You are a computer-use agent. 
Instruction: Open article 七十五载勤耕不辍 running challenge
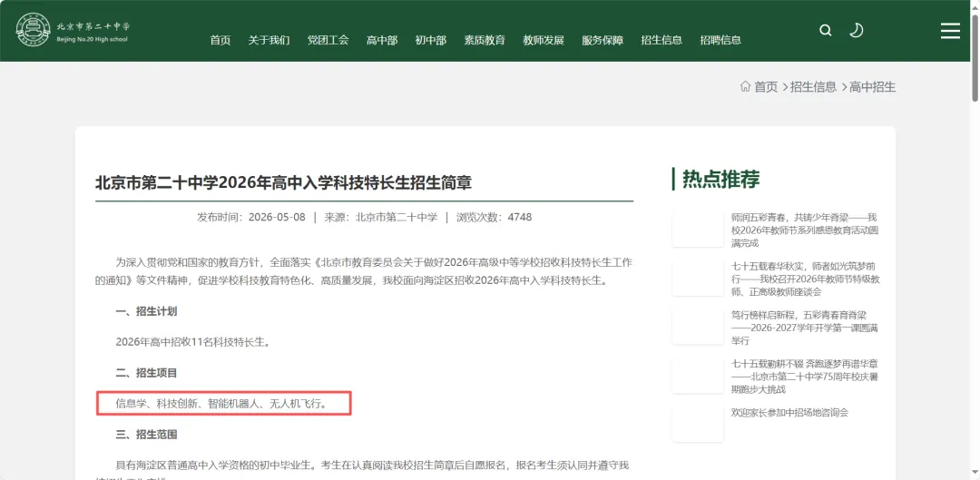(x=805, y=377)
